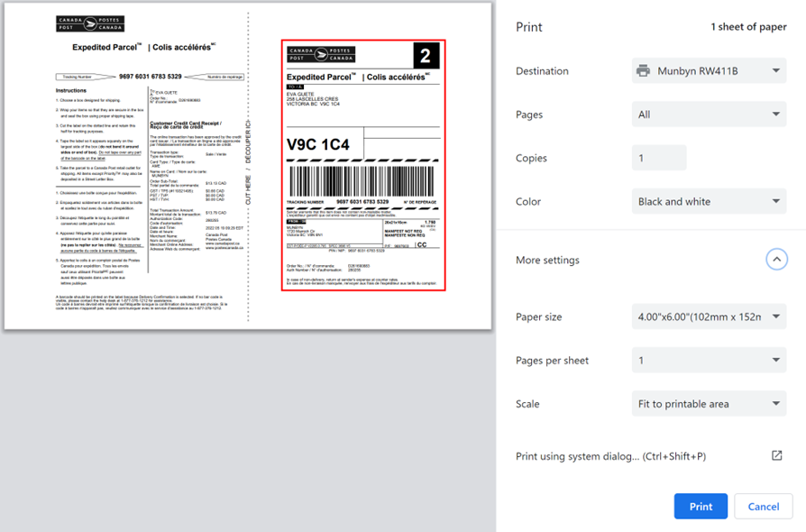Click the external link icon for system dialog
The height and width of the screenshot is (532, 806).
(x=777, y=455)
